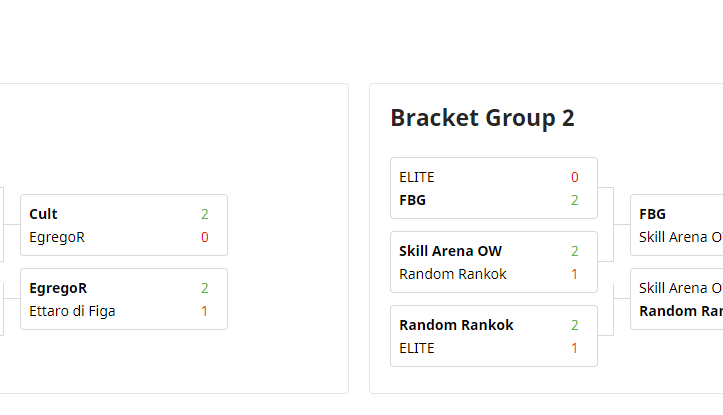Click Cult's score of 2
The image size is (723, 415).
(x=205, y=214)
